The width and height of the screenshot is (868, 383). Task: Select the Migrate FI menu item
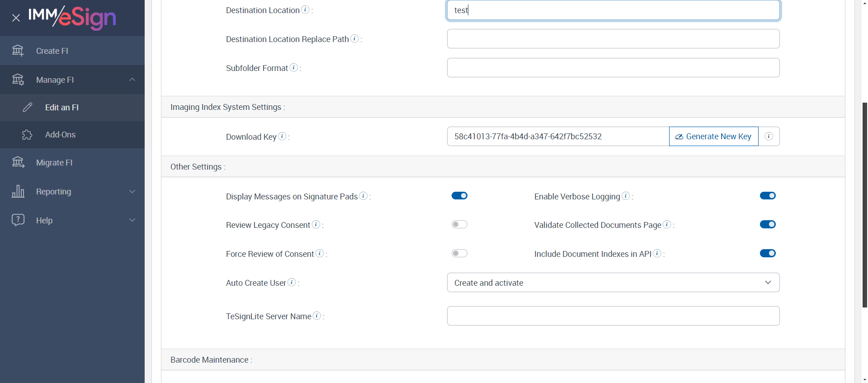[x=54, y=163]
